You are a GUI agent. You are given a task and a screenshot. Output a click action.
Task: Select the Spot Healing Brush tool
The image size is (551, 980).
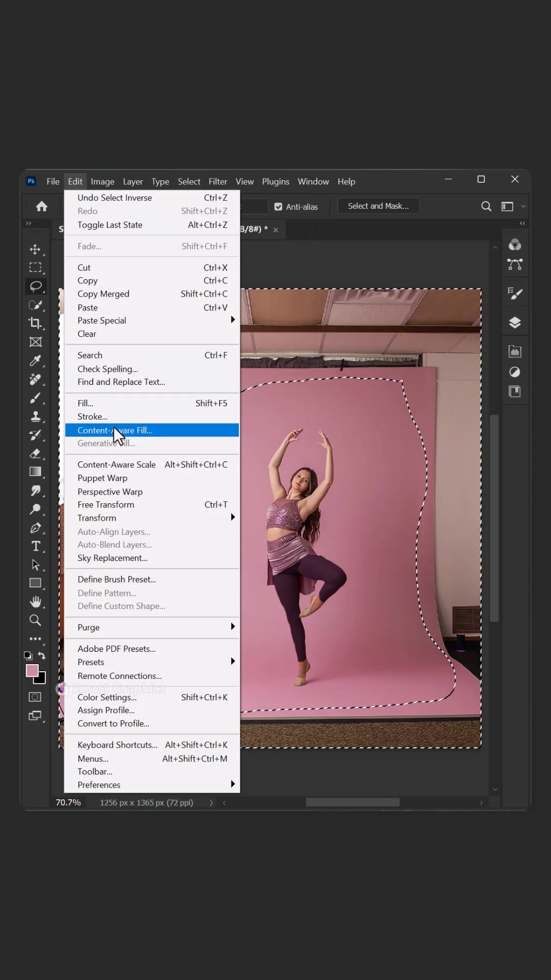35,379
